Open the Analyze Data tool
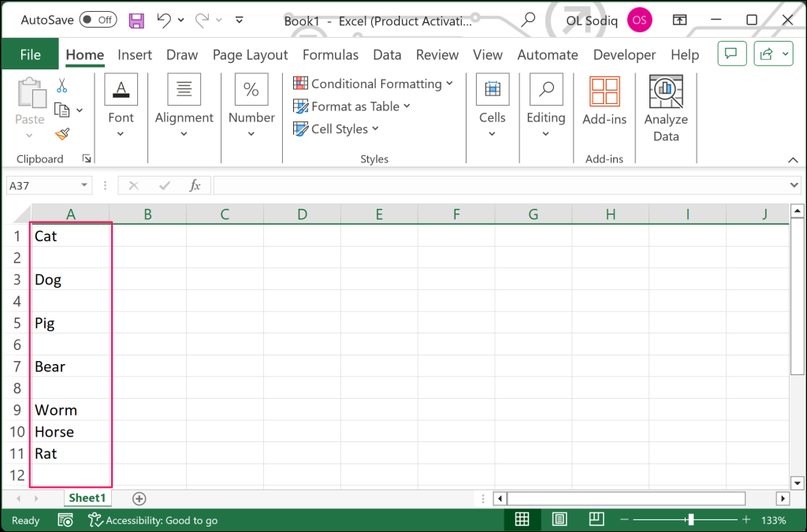The width and height of the screenshot is (807, 532). 665,110
